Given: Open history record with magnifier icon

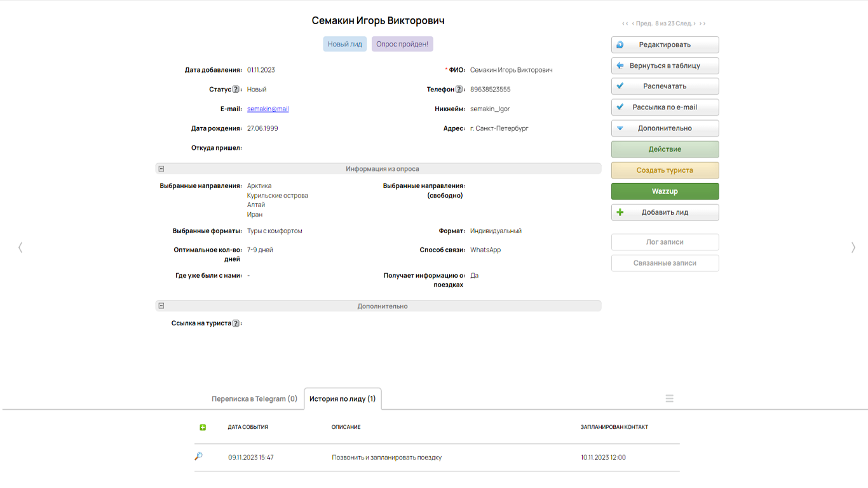Looking at the screenshot, I should tap(198, 456).
